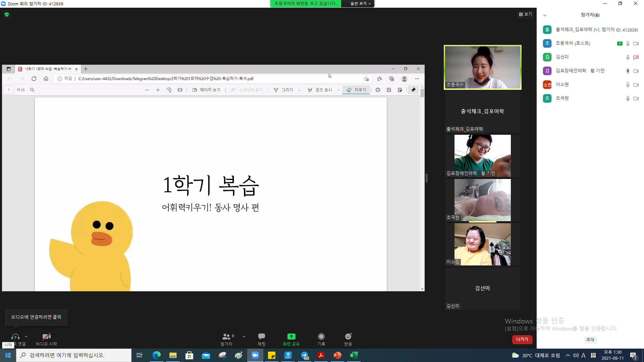644x362 pixels.
Task: Open 페이지 보기 page view options
Action: 206,90
